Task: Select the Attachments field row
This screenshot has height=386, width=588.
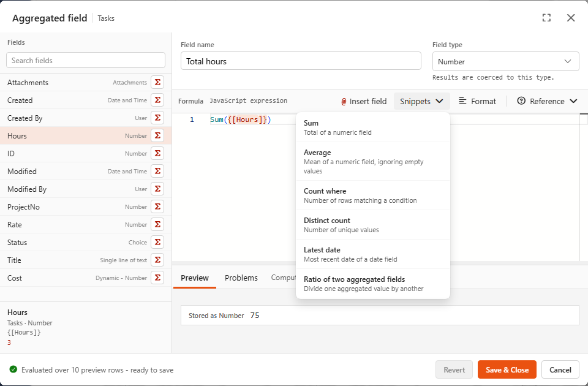Action: [x=86, y=82]
